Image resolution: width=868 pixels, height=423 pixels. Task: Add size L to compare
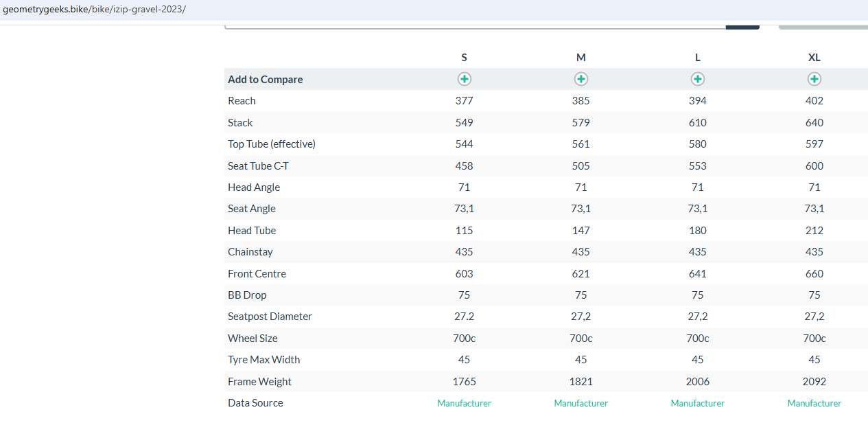coord(698,79)
